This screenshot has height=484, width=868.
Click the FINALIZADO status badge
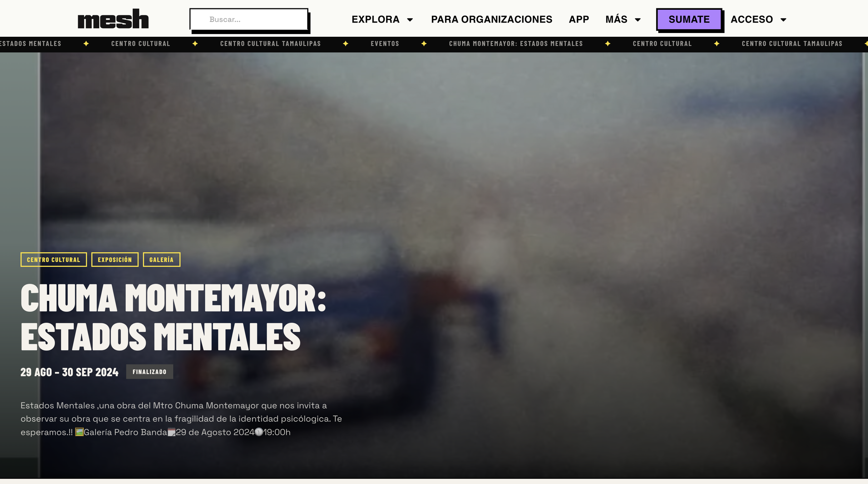(x=149, y=372)
